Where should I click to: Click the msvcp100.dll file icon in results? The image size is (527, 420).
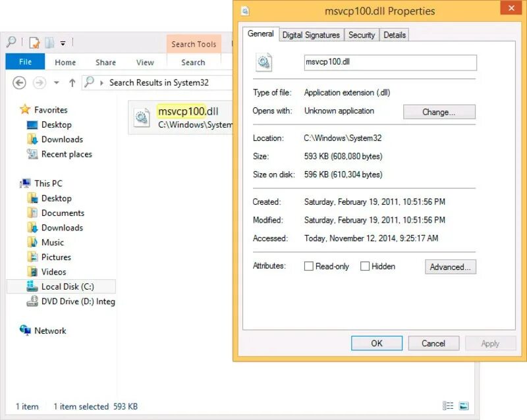(142, 118)
